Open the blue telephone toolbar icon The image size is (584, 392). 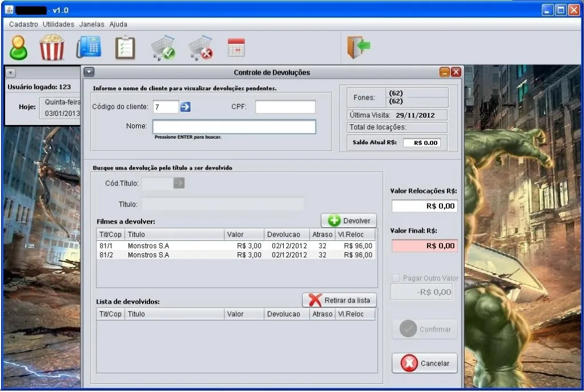tap(88, 47)
